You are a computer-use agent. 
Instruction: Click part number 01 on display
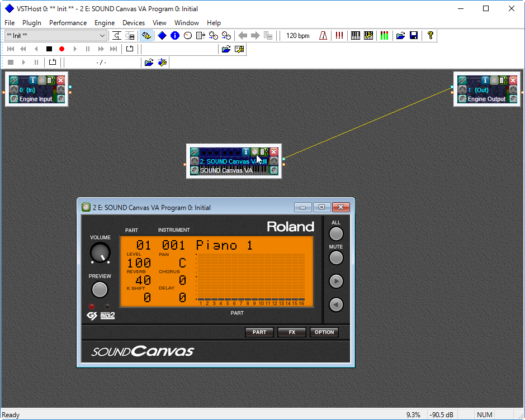[x=143, y=245]
